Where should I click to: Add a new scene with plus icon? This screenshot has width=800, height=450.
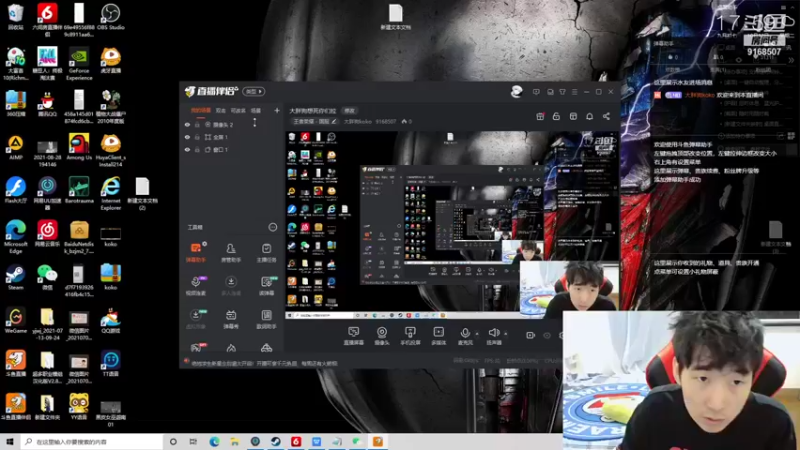277,110
